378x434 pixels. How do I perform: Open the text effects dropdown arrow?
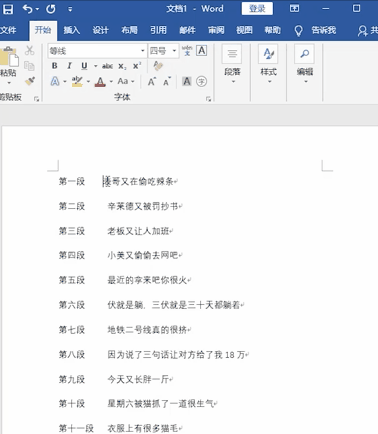(65, 81)
